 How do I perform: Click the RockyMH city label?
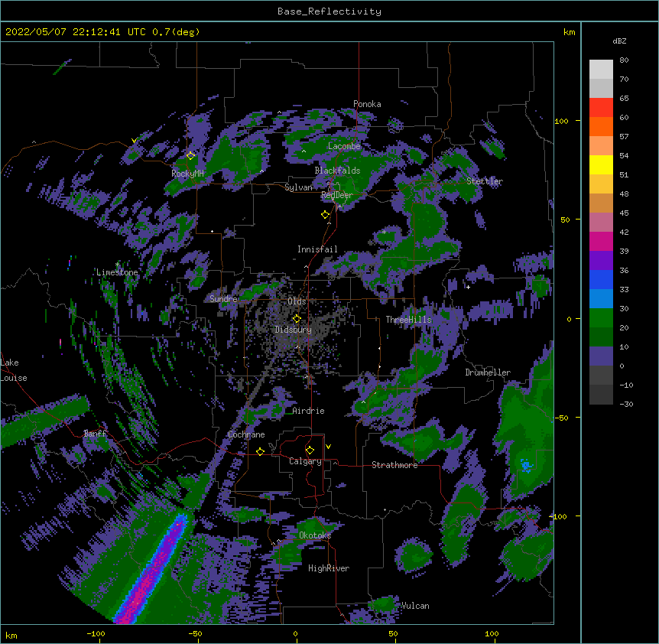(187, 174)
